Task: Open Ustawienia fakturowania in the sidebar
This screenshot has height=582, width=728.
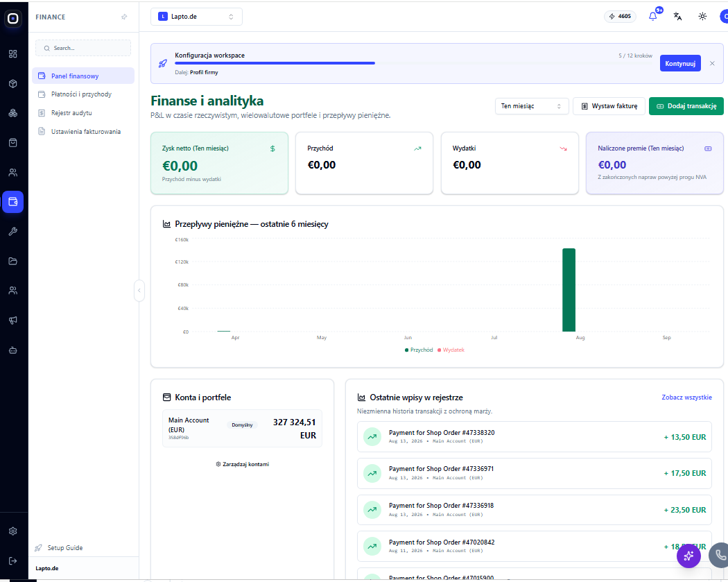Action: point(83,131)
